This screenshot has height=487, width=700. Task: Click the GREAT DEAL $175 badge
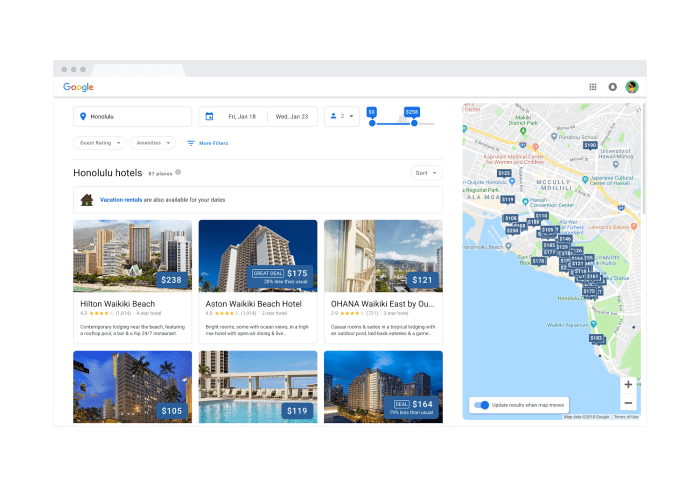(280, 276)
